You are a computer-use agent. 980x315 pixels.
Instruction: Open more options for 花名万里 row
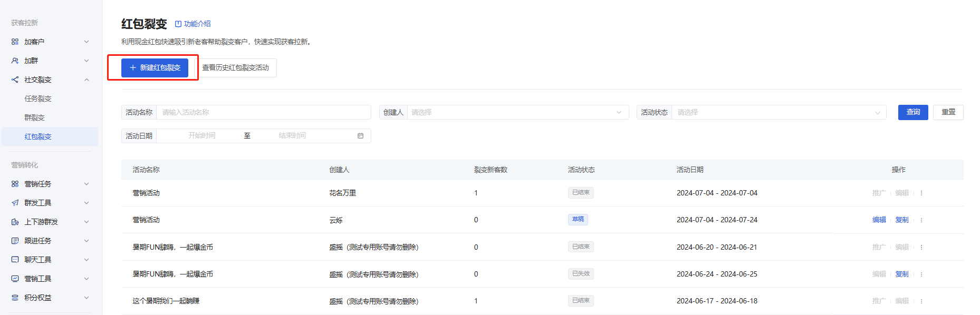pyautogui.click(x=921, y=193)
